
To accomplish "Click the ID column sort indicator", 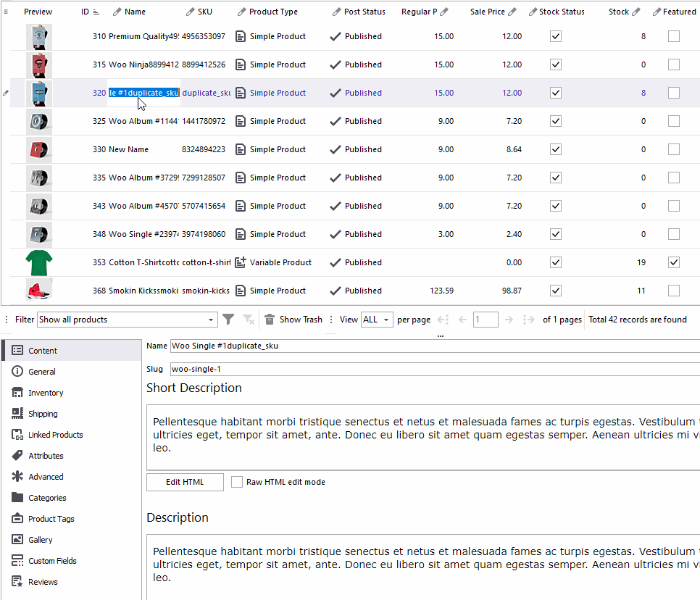I will pyautogui.click(x=95, y=11).
